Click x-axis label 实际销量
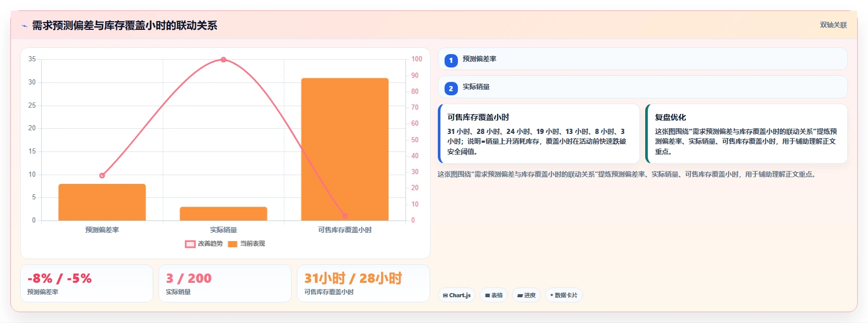This screenshot has height=323, width=868. tap(223, 230)
